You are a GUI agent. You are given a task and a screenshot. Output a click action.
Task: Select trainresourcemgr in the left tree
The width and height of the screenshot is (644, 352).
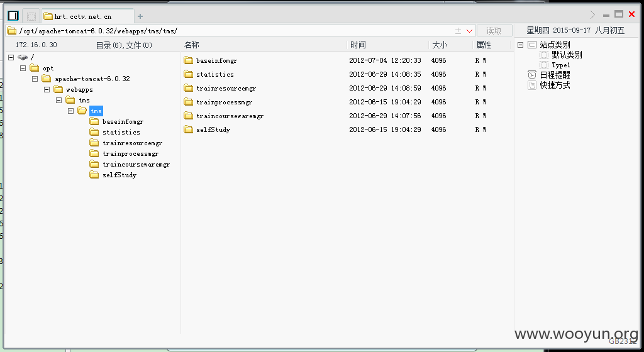click(x=132, y=143)
